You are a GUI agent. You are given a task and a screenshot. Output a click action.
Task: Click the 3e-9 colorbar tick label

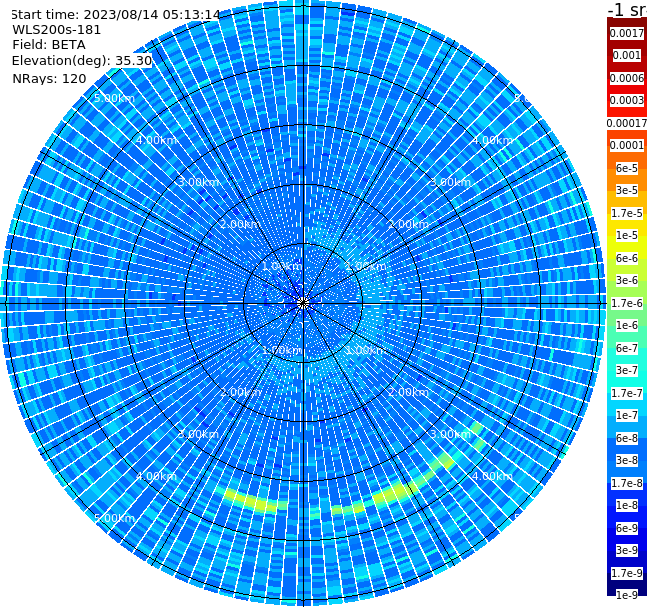click(627, 550)
